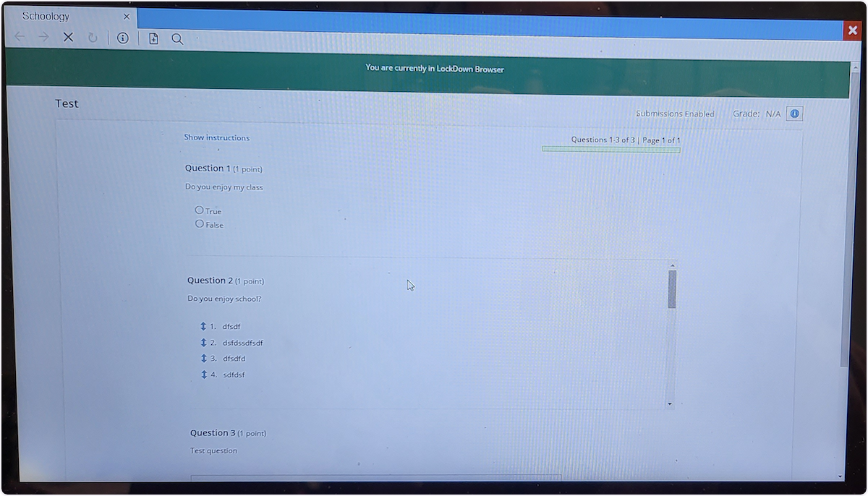Click 'You are currently in LockDown Browser' banner text
868x496 pixels.
pos(435,69)
